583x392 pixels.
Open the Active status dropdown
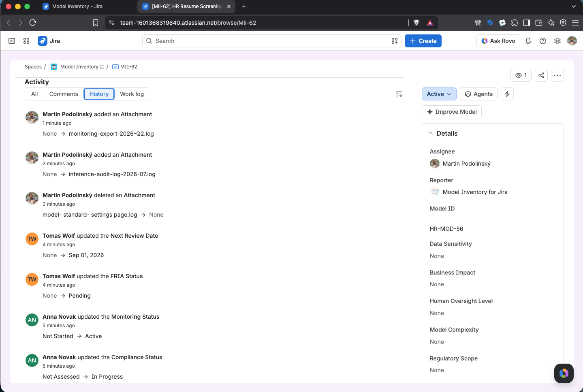[x=439, y=94]
